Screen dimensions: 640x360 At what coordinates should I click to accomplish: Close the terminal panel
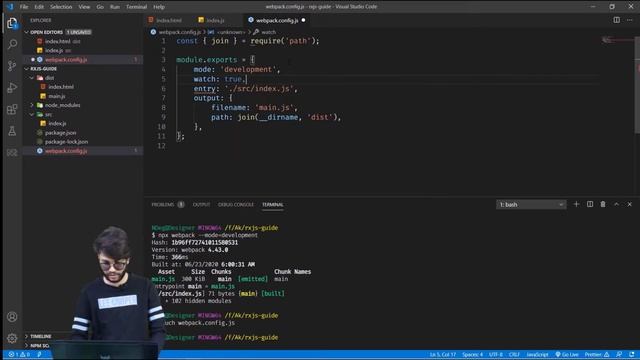click(629, 204)
